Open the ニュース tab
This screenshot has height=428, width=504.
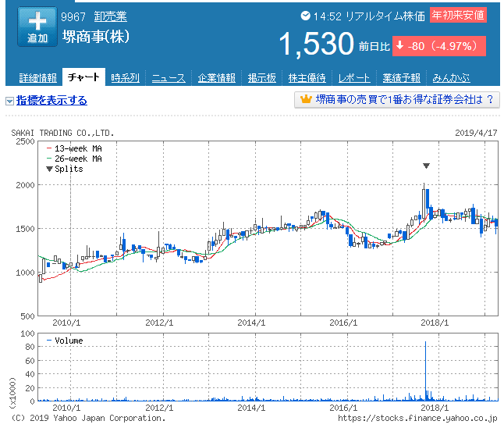169,78
